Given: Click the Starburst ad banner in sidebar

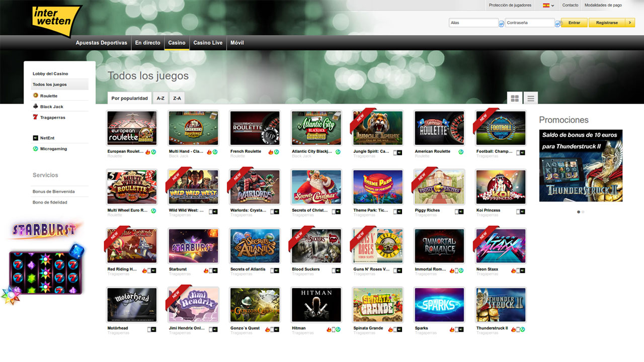Looking at the screenshot, I should 44,263.
